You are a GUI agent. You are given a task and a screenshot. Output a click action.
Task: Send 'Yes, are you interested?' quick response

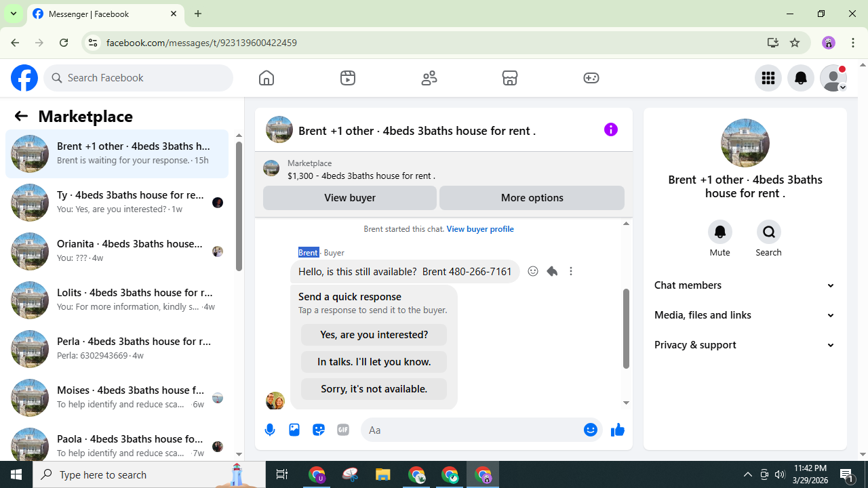(374, 335)
